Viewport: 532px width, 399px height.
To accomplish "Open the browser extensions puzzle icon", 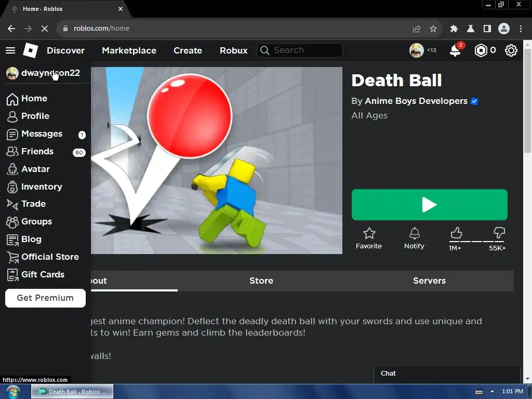I will pos(454,29).
